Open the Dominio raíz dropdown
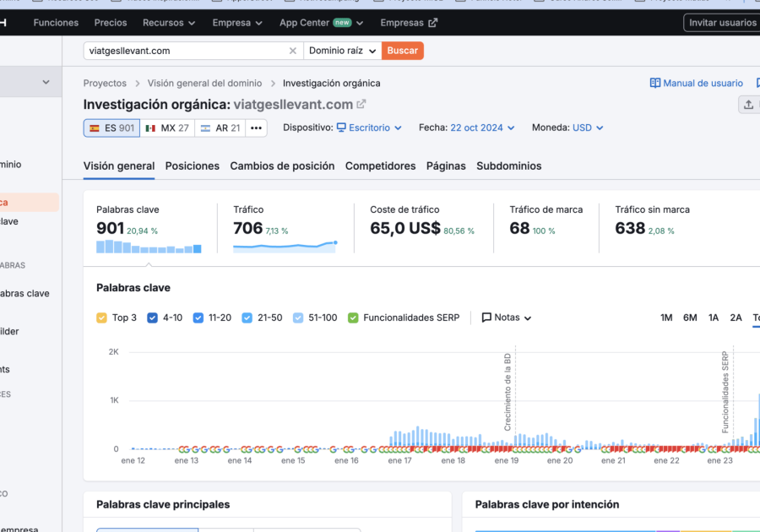Image resolution: width=760 pixels, height=532 pixels. coord(342,51)
